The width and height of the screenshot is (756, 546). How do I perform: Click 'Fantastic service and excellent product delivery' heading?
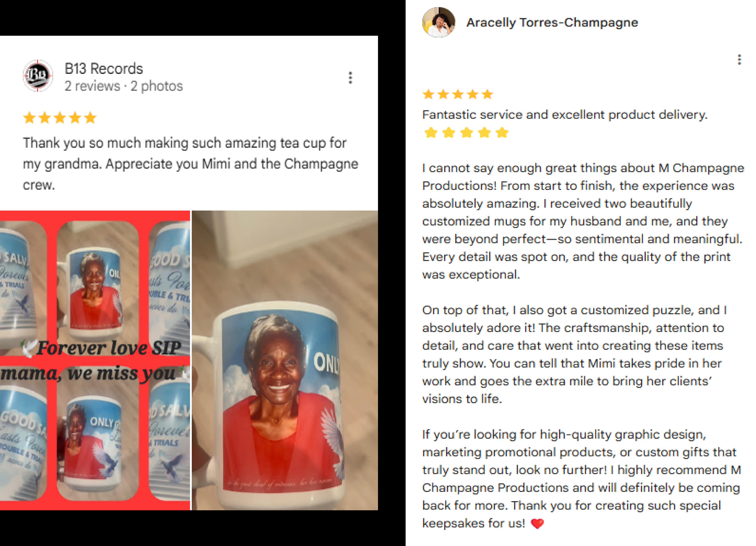pyautogui.click(x=564, y=115)
